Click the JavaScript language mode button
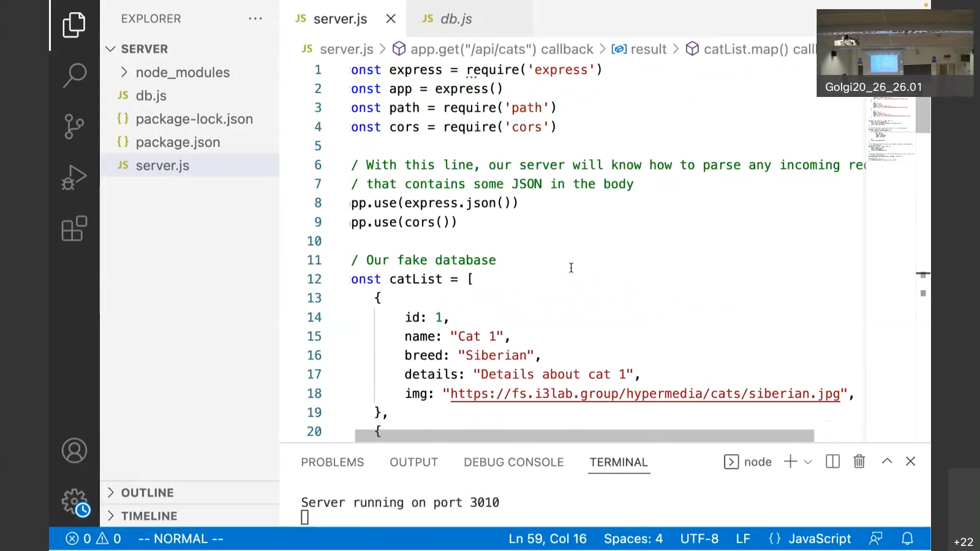The width and height of the screenshot is (980, 551). pos(819,539)
